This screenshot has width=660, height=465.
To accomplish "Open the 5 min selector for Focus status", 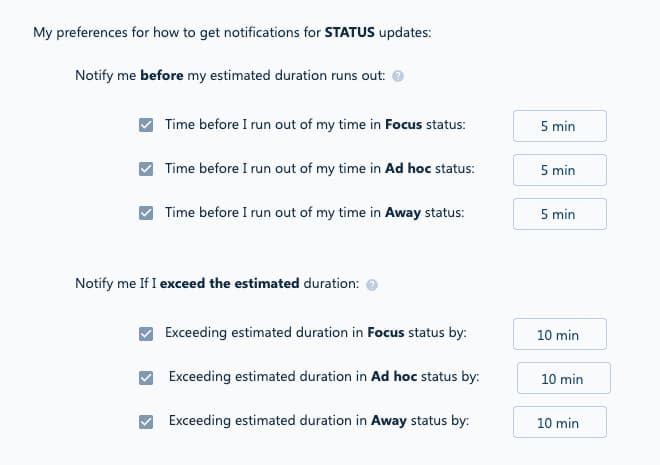I will pyautogui.click(x=560, y=126).
